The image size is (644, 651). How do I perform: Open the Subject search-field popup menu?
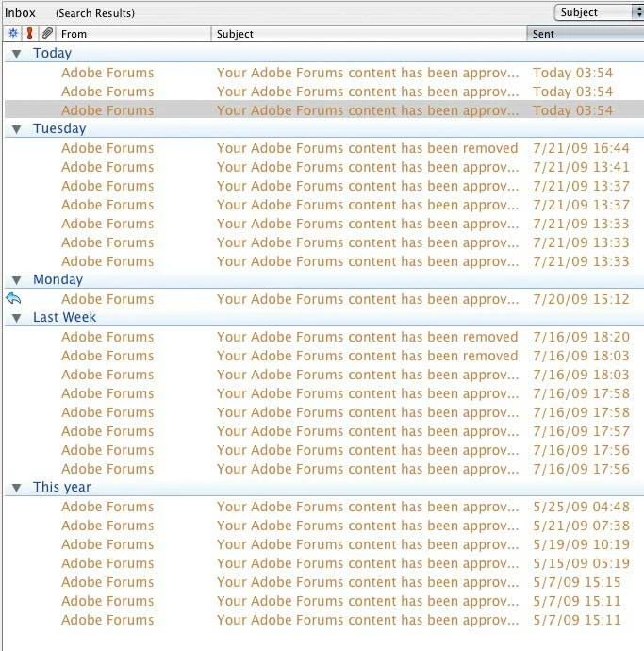click(x=599, y=12)
